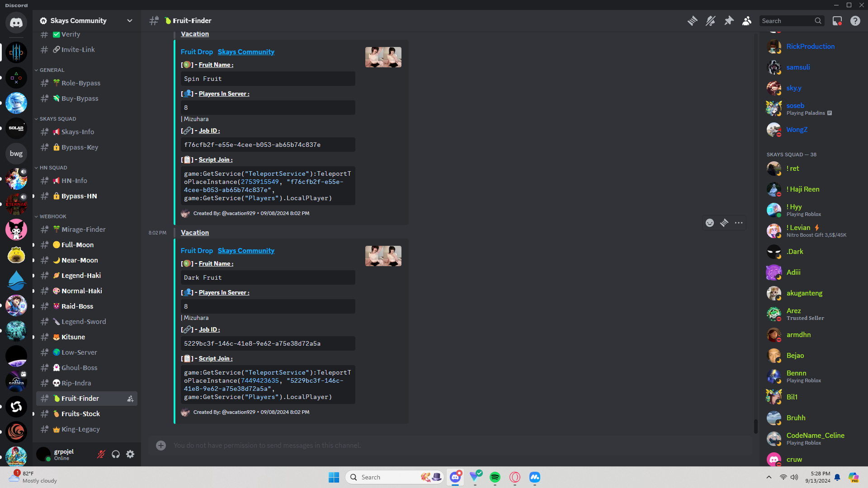The width and height of the screenshot is (868, 488).
Task: Click the Discord header search field
Action: click(x=792, y=21)
